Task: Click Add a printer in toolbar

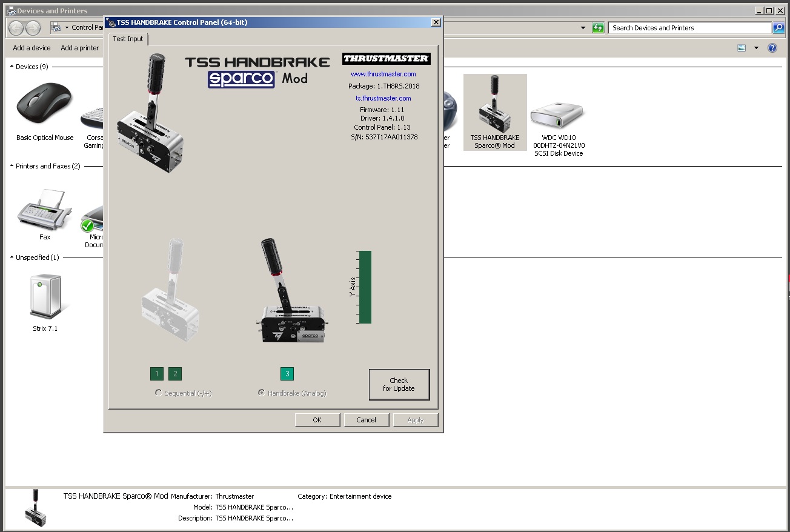Action: pos(80,48)
